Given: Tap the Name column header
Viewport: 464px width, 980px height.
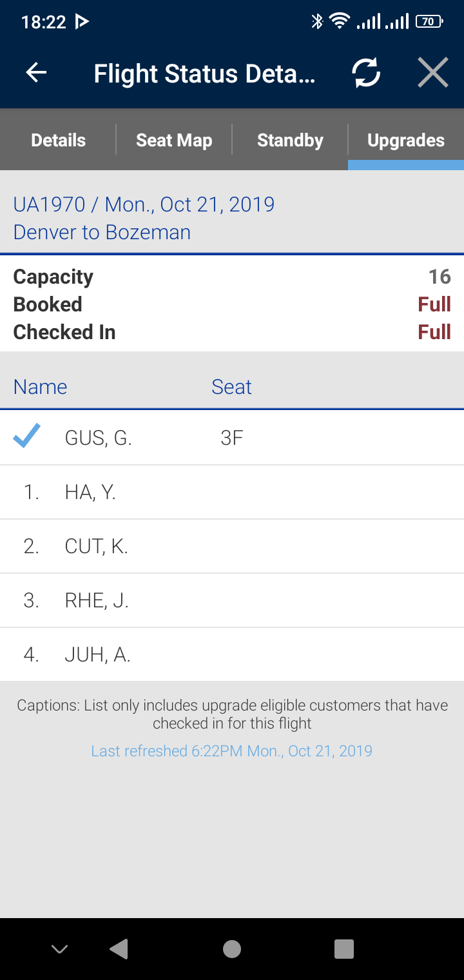Looking at the screenshot, I should 40,387.
